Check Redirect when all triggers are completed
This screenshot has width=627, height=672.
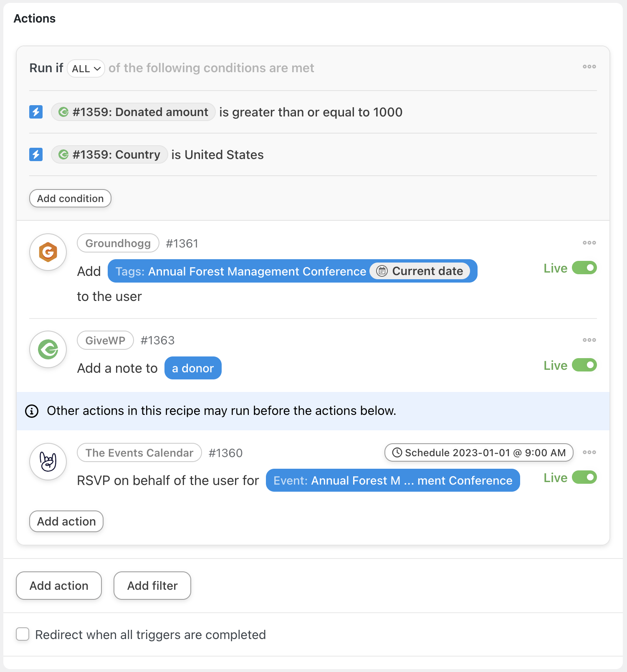point(23,634)
